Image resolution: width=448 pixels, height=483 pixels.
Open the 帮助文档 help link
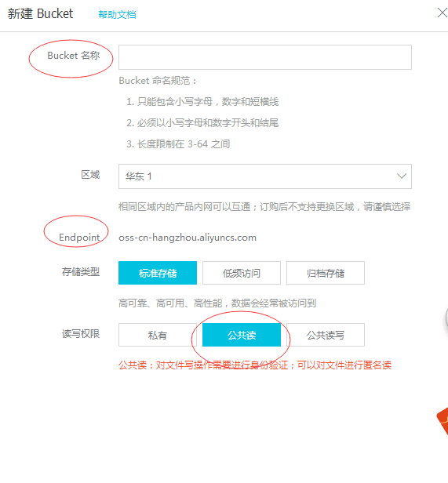[x=117, y=14]
